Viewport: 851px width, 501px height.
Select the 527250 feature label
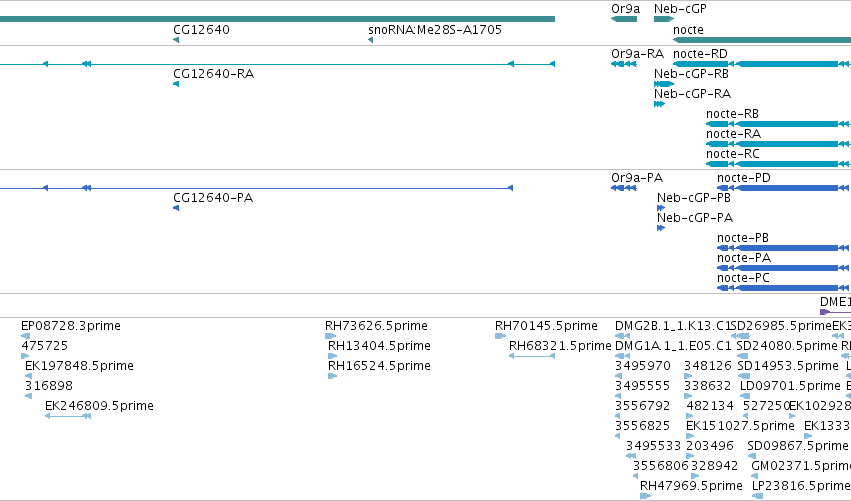click(766, 407)
